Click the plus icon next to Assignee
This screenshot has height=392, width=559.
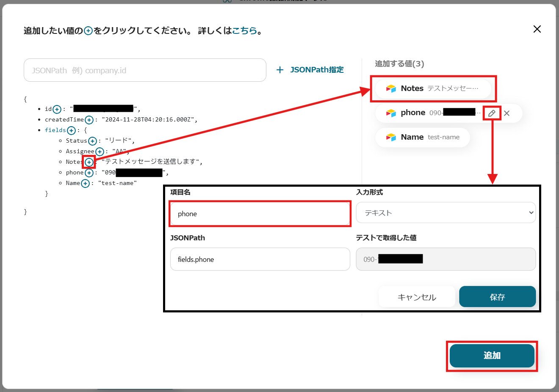tap(100, 152)
